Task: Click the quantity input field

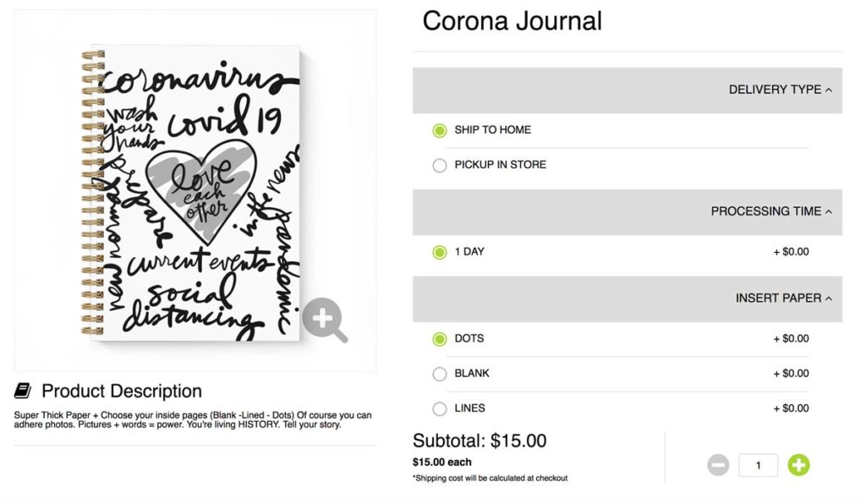Action: tap(758, 465)
